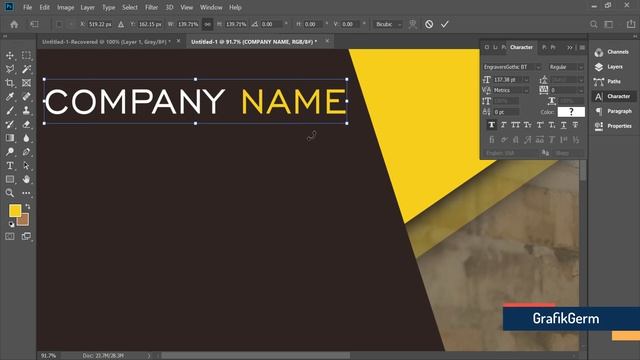This screenshot has width=640, height=360.
Task: Toggle maintain aspect ratio link
Action: coord(207,24)
